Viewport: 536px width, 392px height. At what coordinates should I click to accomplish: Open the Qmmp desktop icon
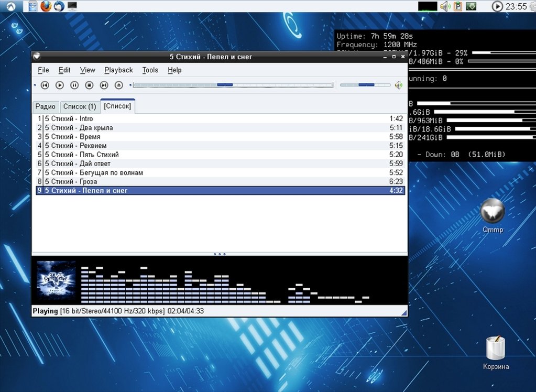click(493, 216)
